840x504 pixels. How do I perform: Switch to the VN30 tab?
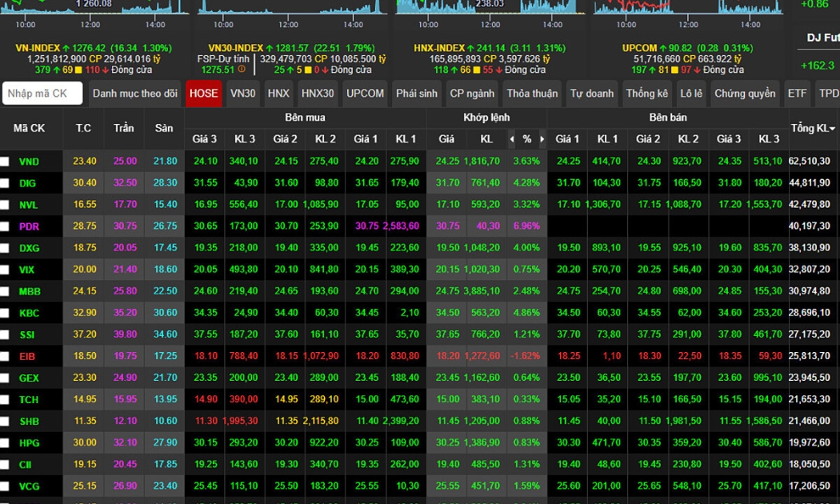point(242,94)
